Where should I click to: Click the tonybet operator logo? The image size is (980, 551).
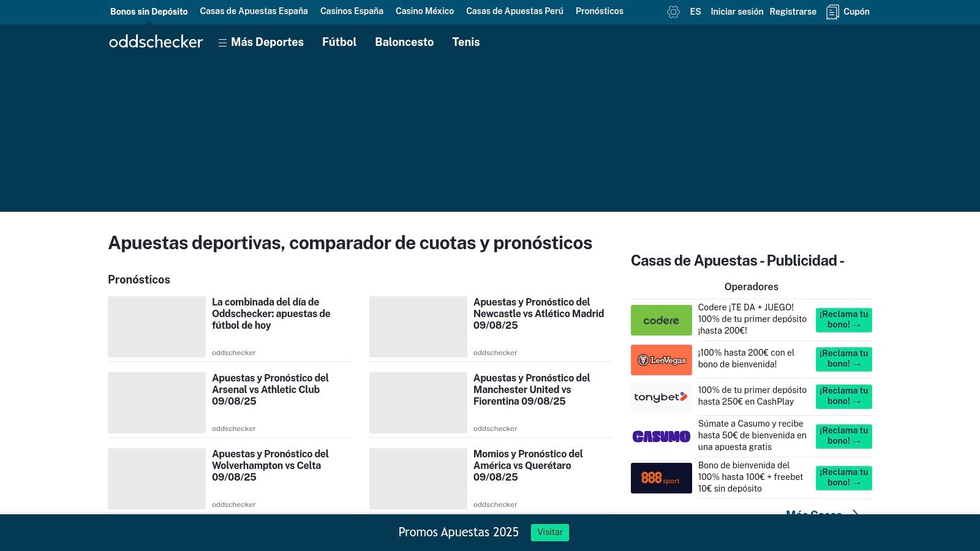[661, 397]
